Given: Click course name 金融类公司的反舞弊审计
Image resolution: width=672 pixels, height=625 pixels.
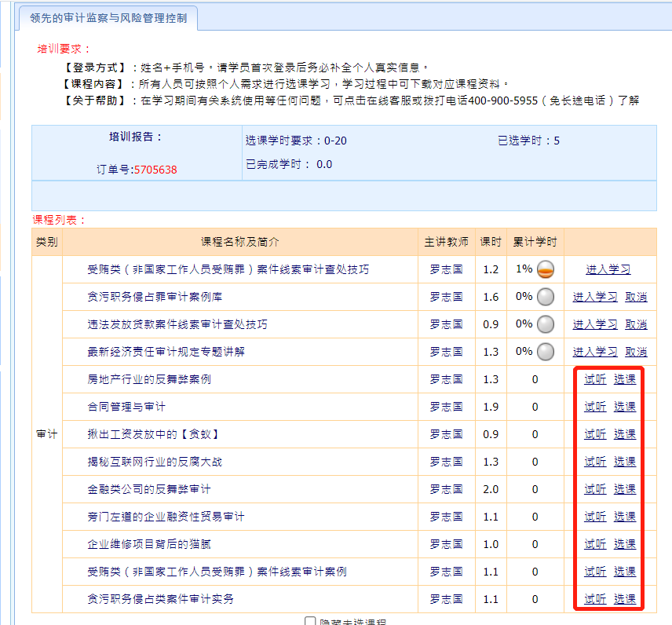Looking at the screenshot, I should [149, 489].
